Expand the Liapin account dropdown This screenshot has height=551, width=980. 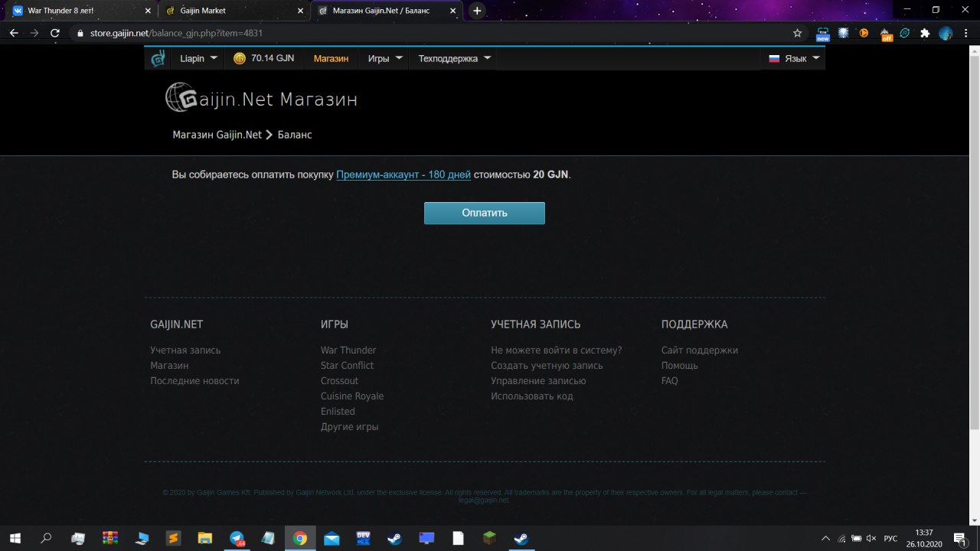pyautogui.click(x=198, y=59)
